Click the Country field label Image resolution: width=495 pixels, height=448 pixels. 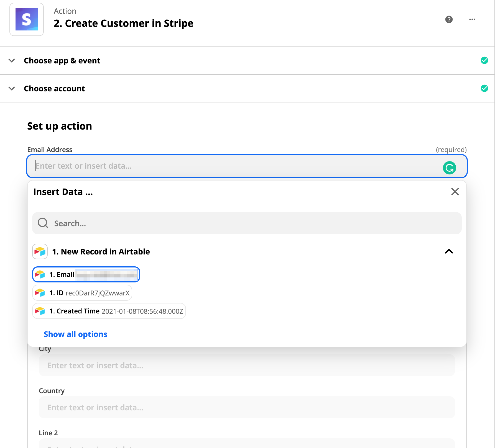(52, 391)
